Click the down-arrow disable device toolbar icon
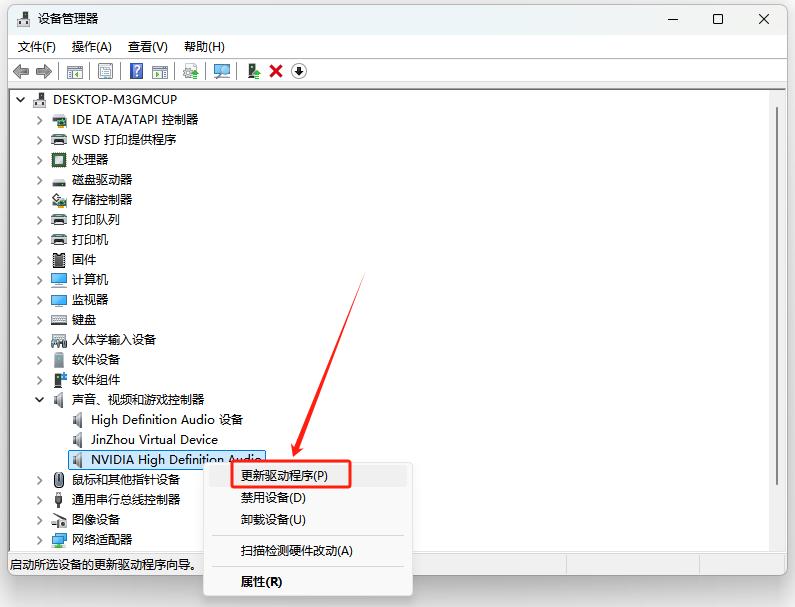 (x=299, y=72)
